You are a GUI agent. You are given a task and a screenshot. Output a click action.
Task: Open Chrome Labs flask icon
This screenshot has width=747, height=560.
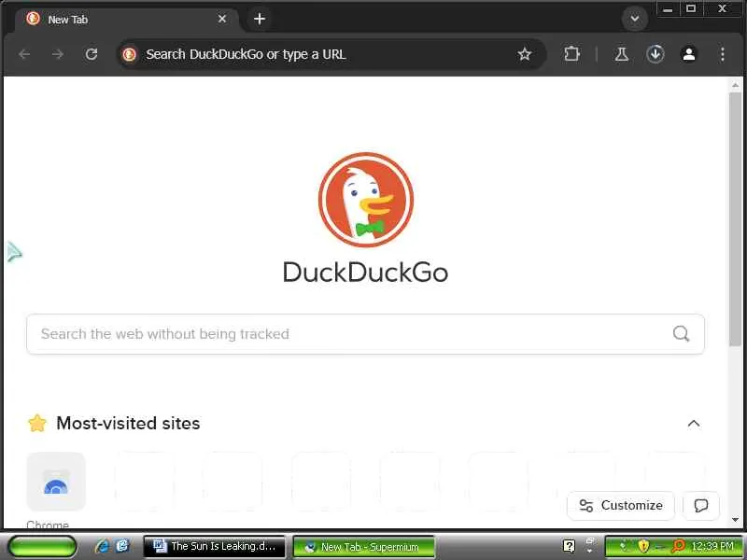621,54
